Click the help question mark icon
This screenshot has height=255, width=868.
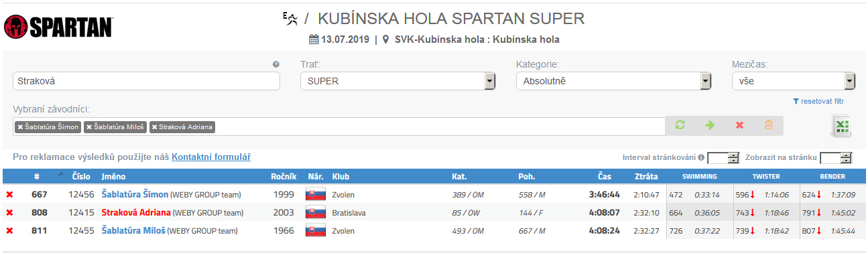(275, 65)
